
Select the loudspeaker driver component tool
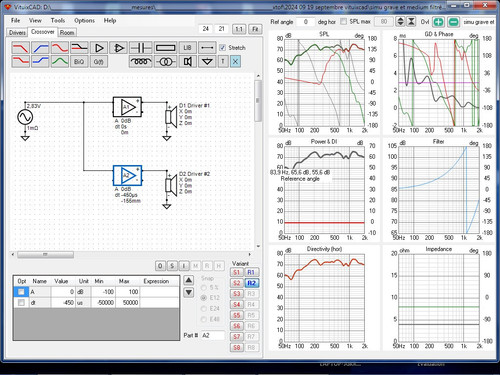click(x=188, y=62)
